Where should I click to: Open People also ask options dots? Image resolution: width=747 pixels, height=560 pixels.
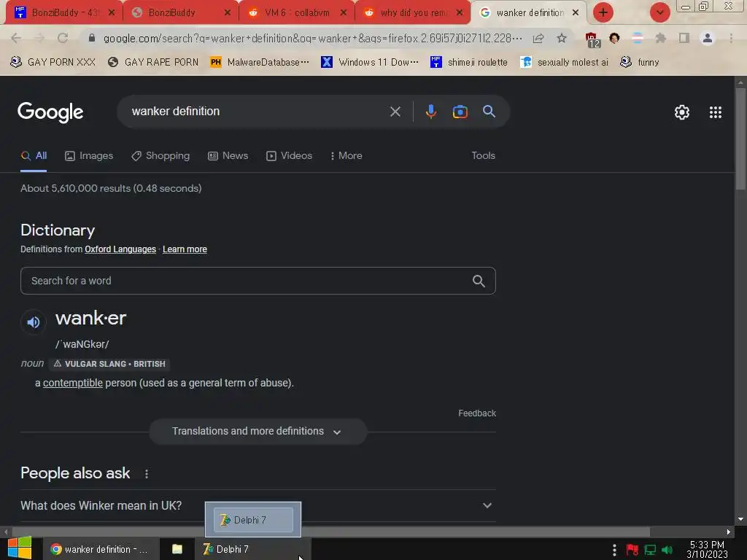pos(147,474)
